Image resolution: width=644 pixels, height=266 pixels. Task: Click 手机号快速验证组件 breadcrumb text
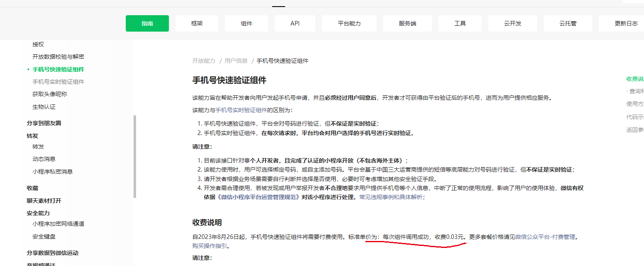[x=282, y=61]
